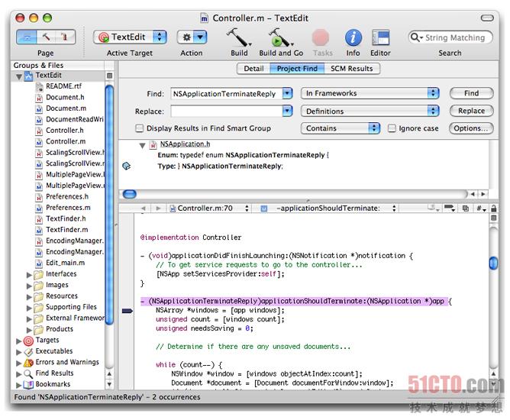Click the toolbar toggle pill button
510x420 pixels.
[x=487, y=18]
